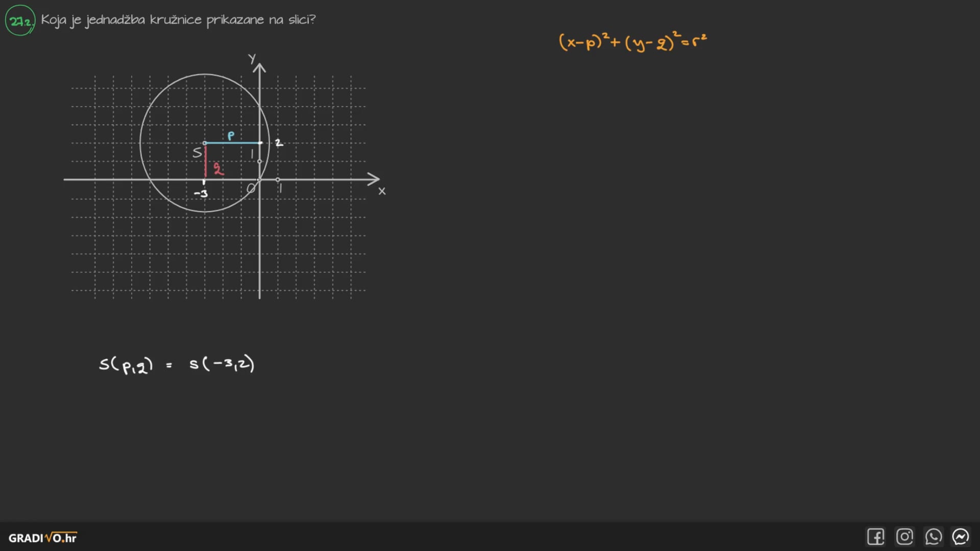This screenshot has width=980, height=551.
Task: Click the handwritten S(-3,2) text
Action: pos(222,364)
